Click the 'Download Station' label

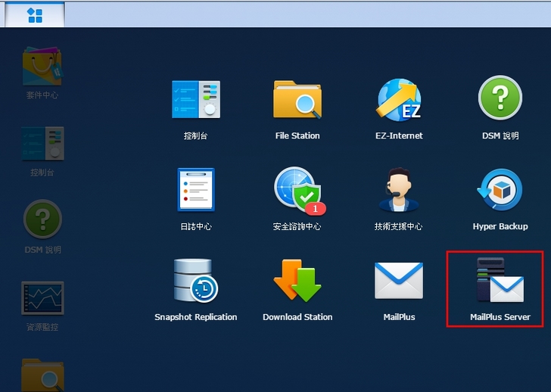(x=297, y=317)
